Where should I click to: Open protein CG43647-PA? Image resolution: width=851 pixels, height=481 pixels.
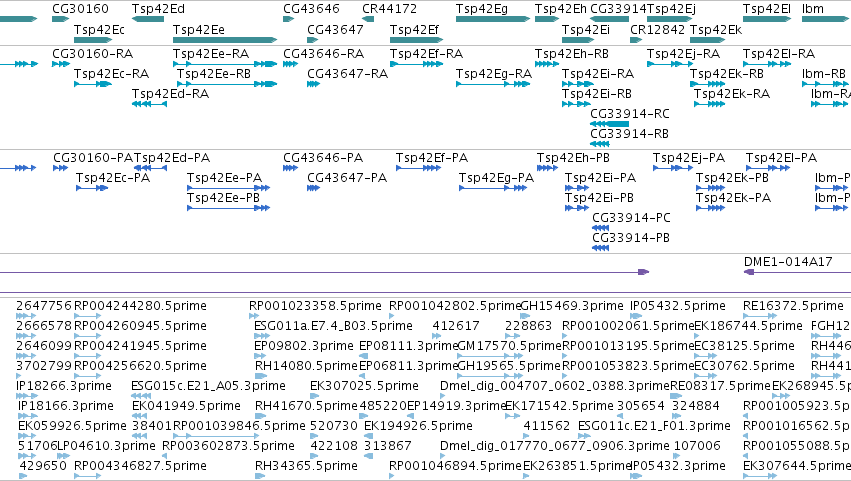point(347,178)
